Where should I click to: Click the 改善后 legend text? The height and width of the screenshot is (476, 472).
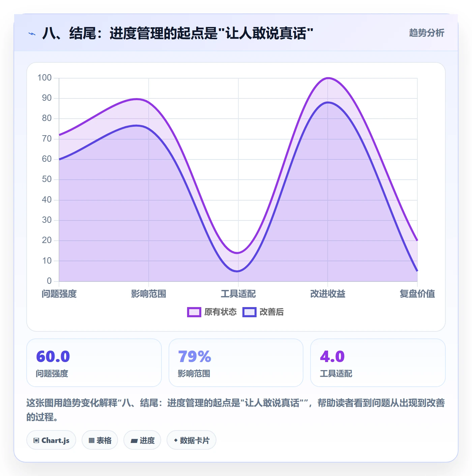click(x=271, y=312)
